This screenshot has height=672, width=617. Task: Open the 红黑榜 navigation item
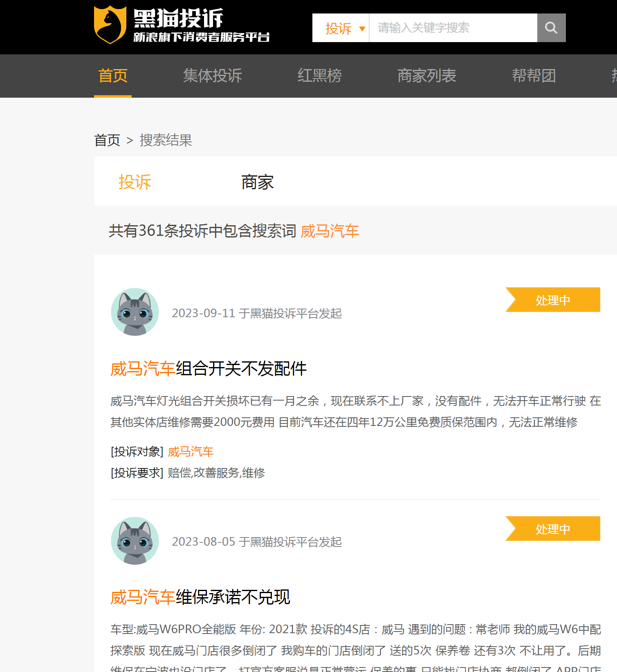pyautogui.click(x=320, y=76)
